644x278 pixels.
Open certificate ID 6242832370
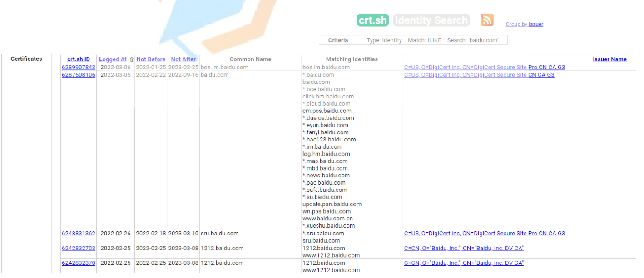79,263
